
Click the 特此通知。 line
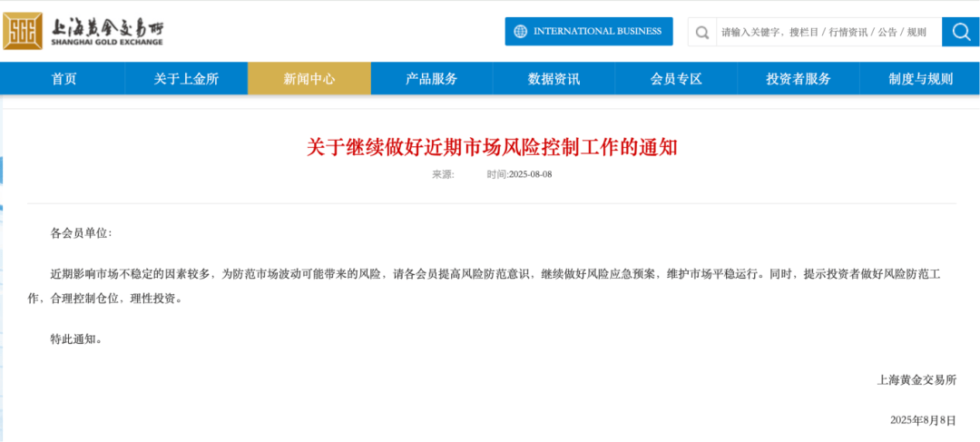point(75,339)
